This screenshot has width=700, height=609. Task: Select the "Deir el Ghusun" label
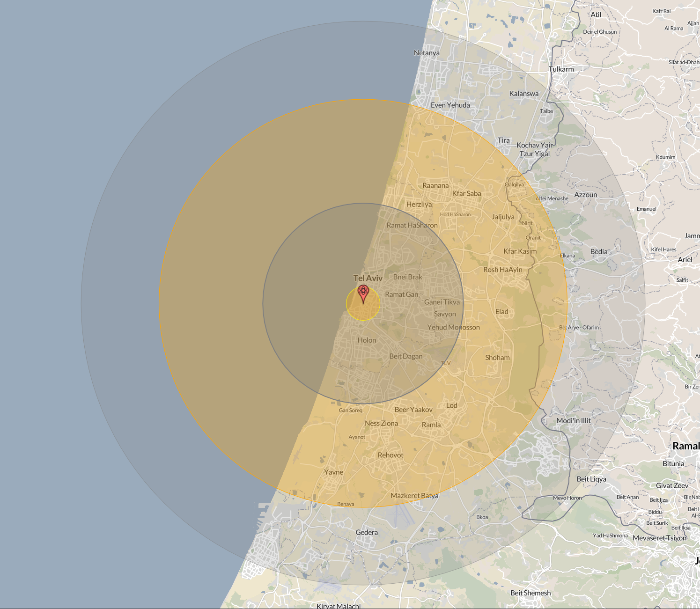click(600, 32)
